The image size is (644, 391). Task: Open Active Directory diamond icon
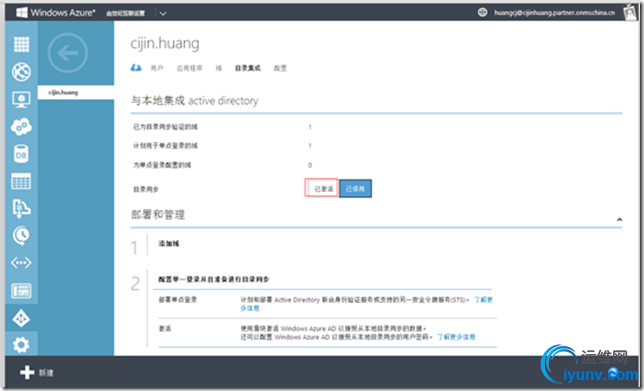[21, 318]
